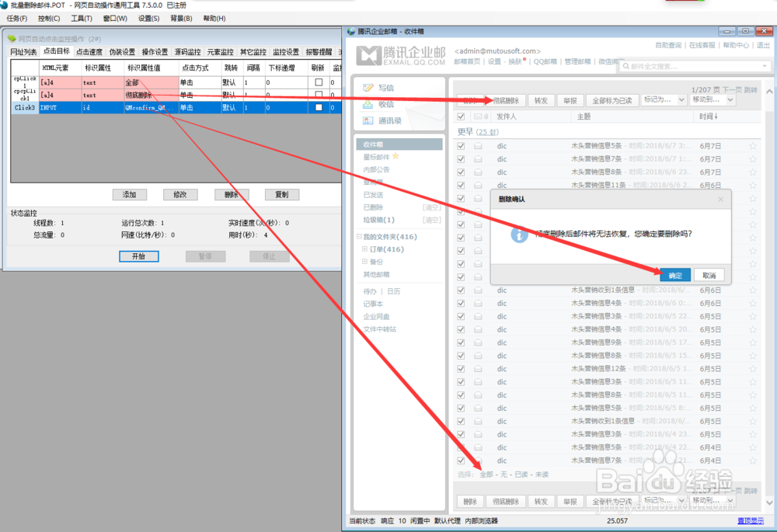The width and height of the screenshot is (777, 532).
Task: Click envelope icon of 木头营销信息12条 row
Action: (478, 369)
